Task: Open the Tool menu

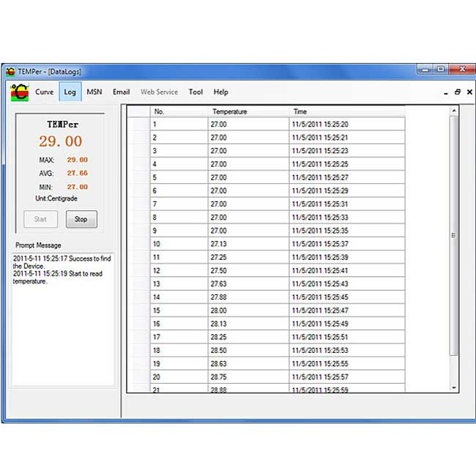Action: 196,92
